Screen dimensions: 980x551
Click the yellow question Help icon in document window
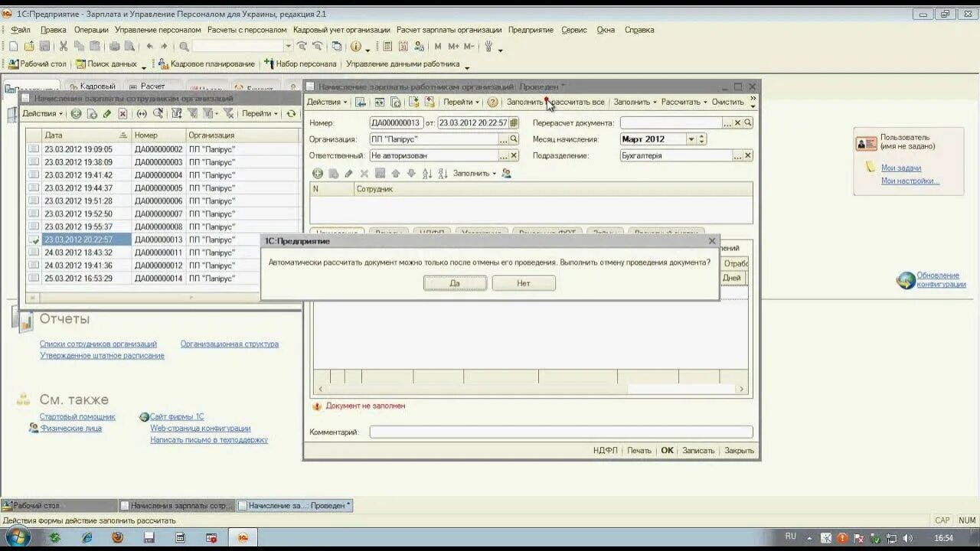pyautogui.click(x=492, y=102)
